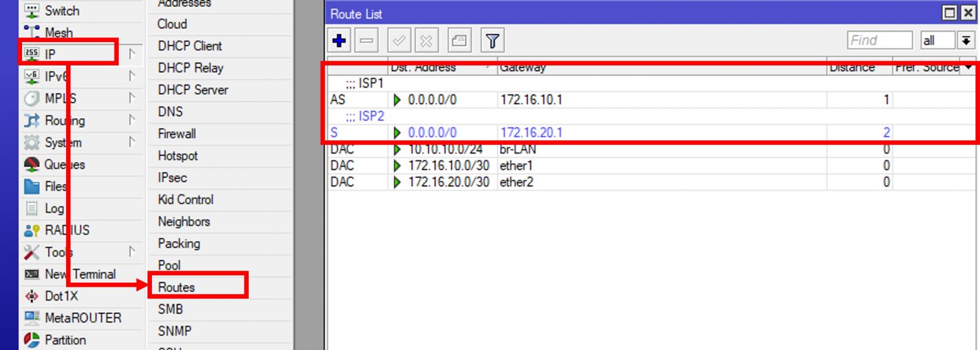Click the Comment toolbar icon
Viewport: 980px width, 350px height.
[459, 41]
